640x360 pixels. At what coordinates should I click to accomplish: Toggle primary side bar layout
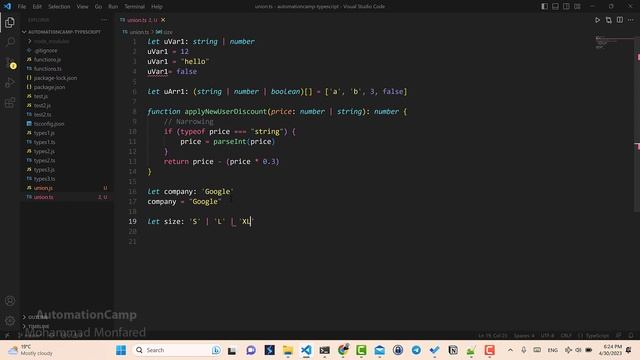tap(544, 7)
